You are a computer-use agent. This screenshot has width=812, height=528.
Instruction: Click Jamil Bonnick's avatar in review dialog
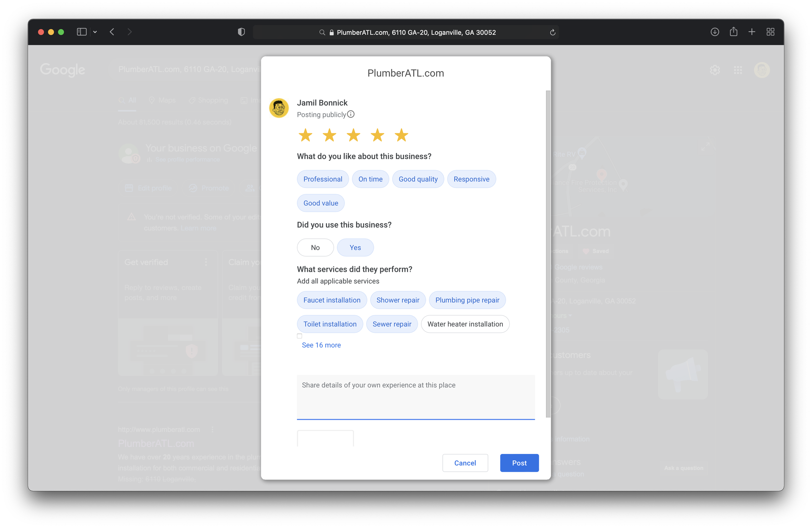(x=279, y=108)
